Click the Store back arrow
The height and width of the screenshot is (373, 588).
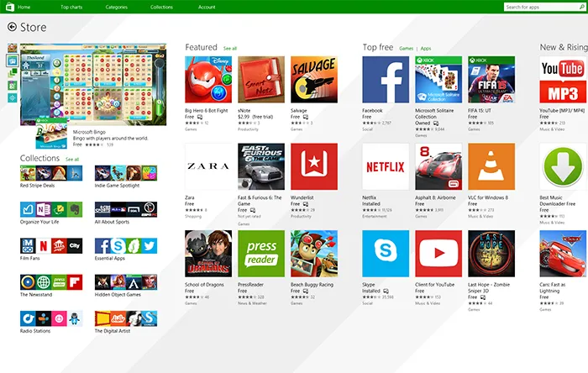tap(12, 27)
